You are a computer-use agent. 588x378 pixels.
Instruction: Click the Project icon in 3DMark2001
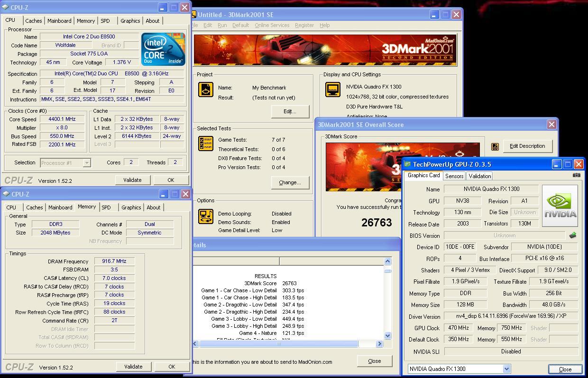[x=206, y=89]
